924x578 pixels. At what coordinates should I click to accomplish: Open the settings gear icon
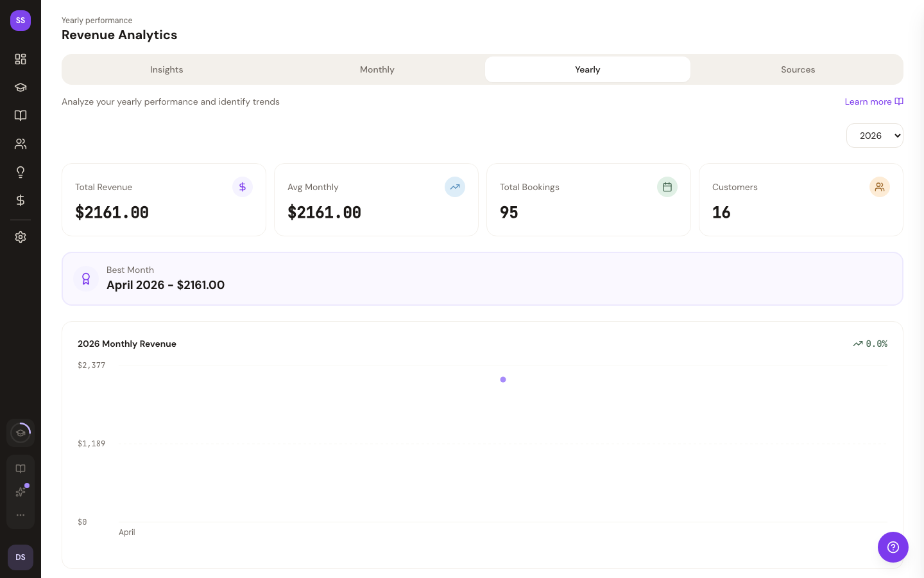click(21, 237)
